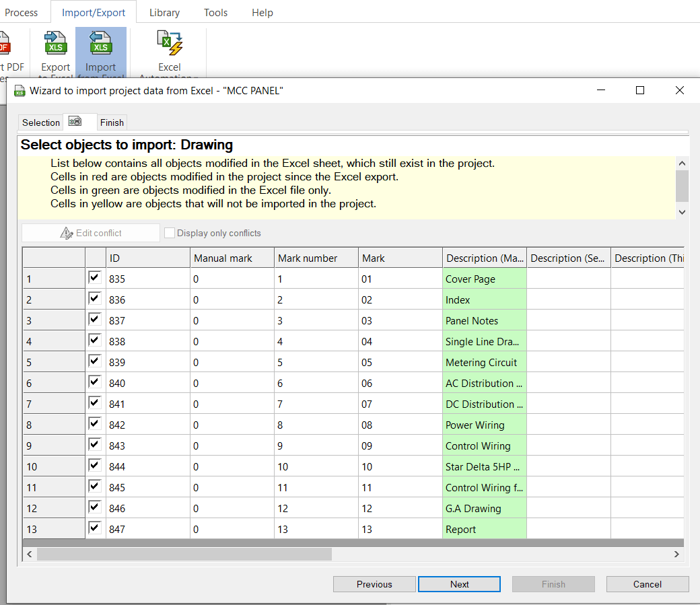Click the description scroll up arrow
The width and height of the screenshot is (700, 605).
[x=682, y=164]
